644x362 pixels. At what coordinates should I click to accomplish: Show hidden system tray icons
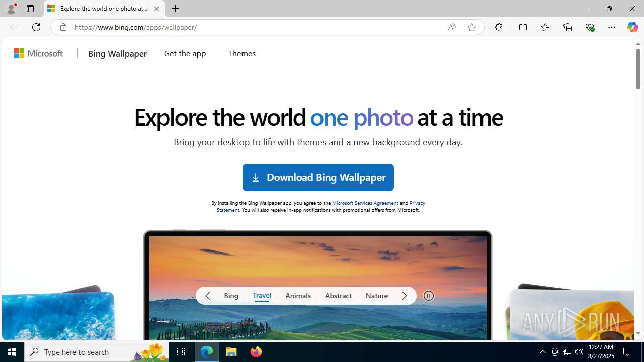click(x=542, y=352)
